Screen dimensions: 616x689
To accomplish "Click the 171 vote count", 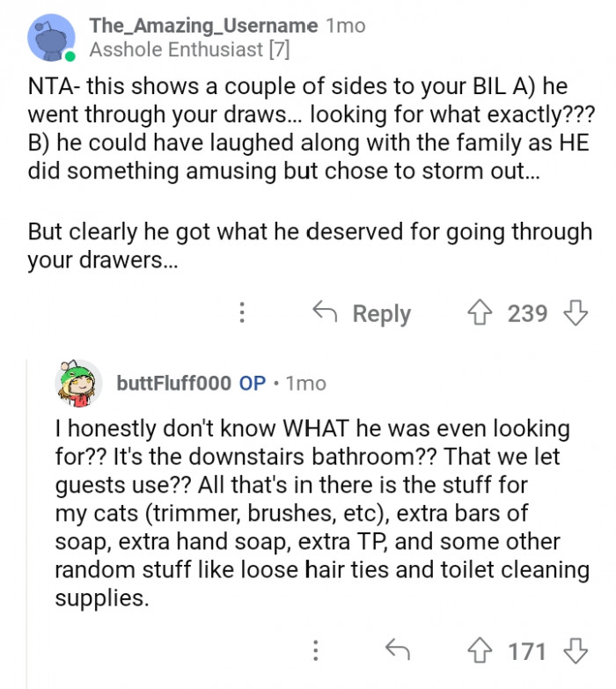I will pos(527,651).
